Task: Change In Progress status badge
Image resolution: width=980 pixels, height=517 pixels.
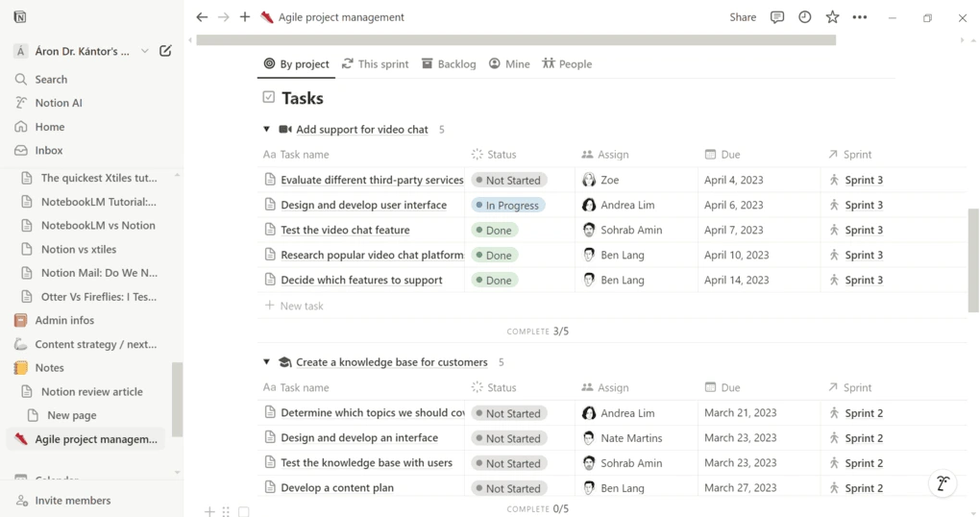Action: click(x=507, y=205)
